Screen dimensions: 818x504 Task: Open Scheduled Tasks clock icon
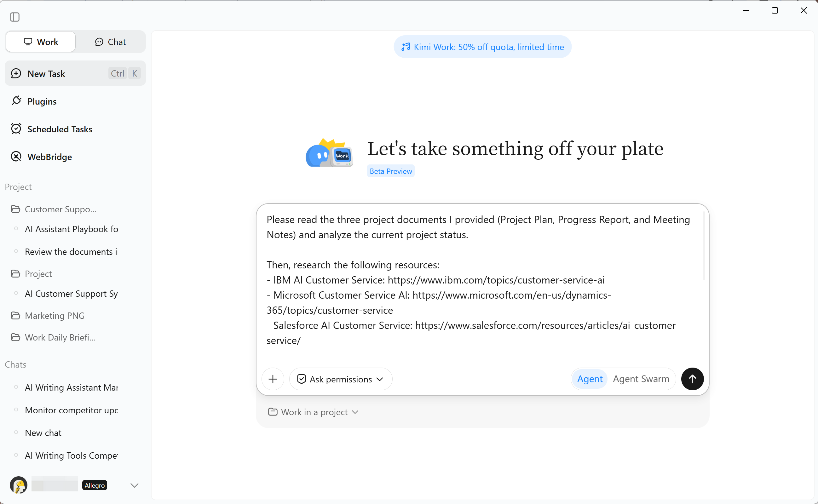click(x=16, y=129)
